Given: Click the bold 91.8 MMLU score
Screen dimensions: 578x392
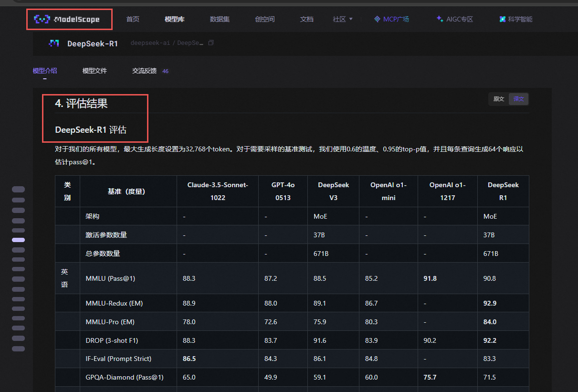Looking at the screenshot, I should (430, 278).
